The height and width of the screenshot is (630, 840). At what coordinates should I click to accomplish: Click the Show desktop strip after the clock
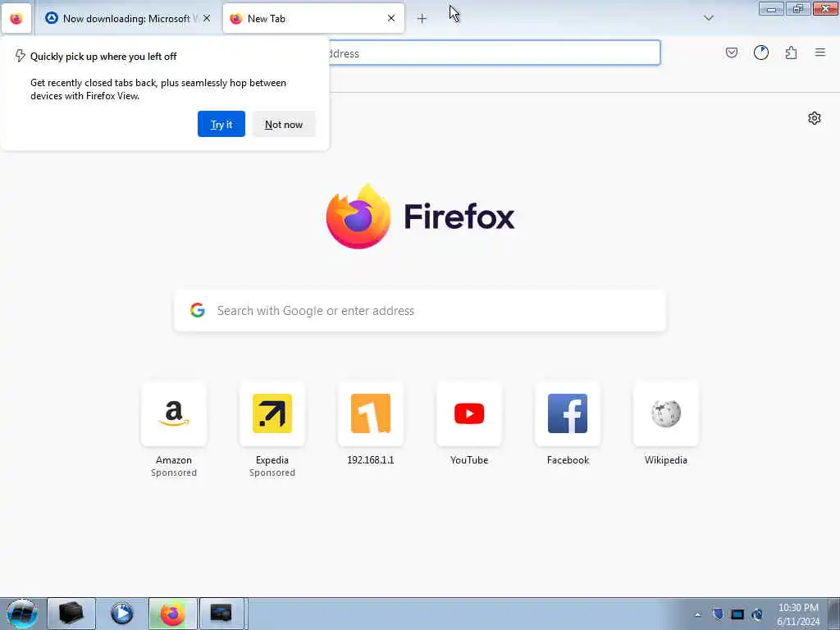coord(833,614)
